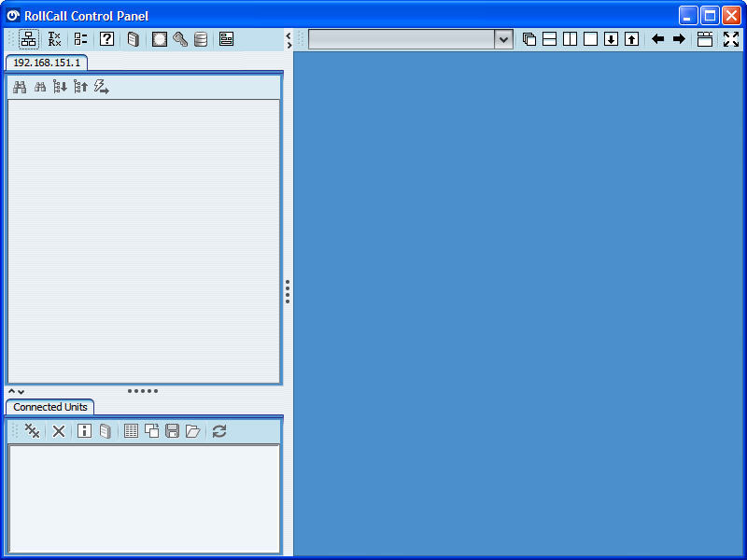
Task: Click the single X disconnect icon
Action: (59, 431)
